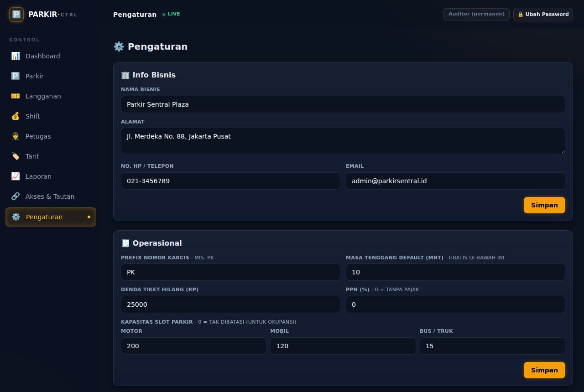The width and height of the screenshot is (584, 392).
Task: Click the Petugas officer icon
Action: pos(16,136)
